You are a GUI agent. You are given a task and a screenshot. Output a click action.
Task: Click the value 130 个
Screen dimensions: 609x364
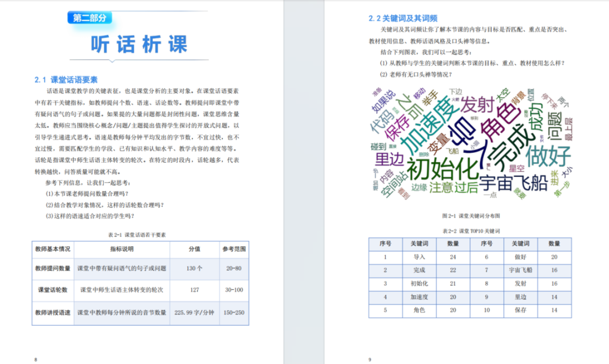pos(194,268)
